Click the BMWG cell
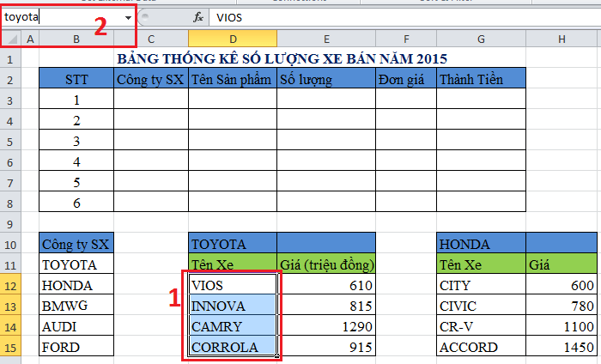 (76, 306)
